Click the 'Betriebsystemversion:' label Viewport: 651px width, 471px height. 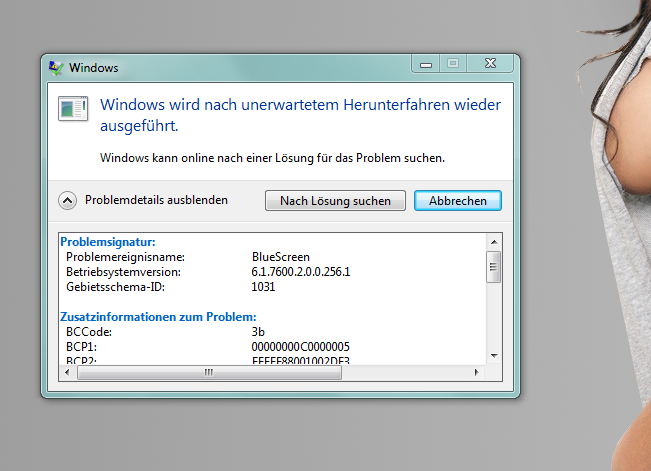(123, 272)
